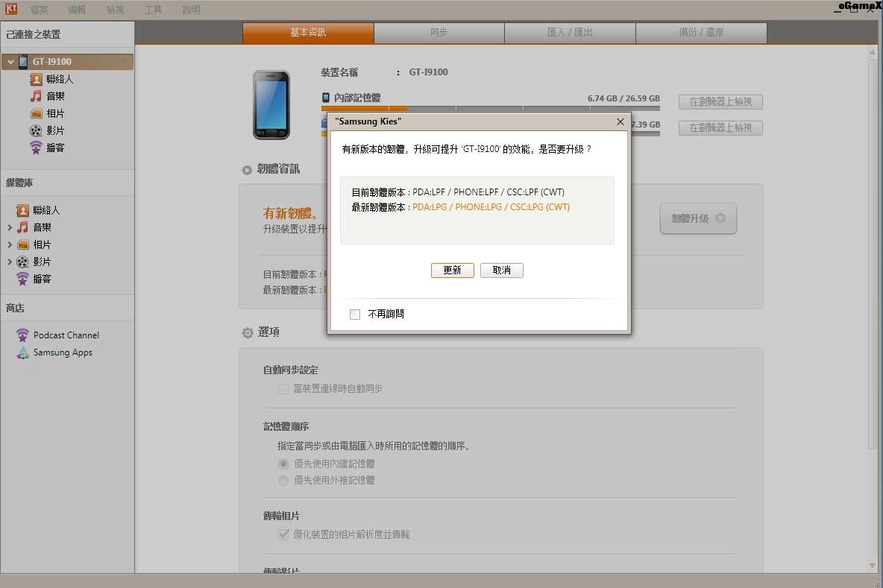Select 聯絡人 under the GT-I9100 device
The image size is (883, 588).
(x=60, y=79)
